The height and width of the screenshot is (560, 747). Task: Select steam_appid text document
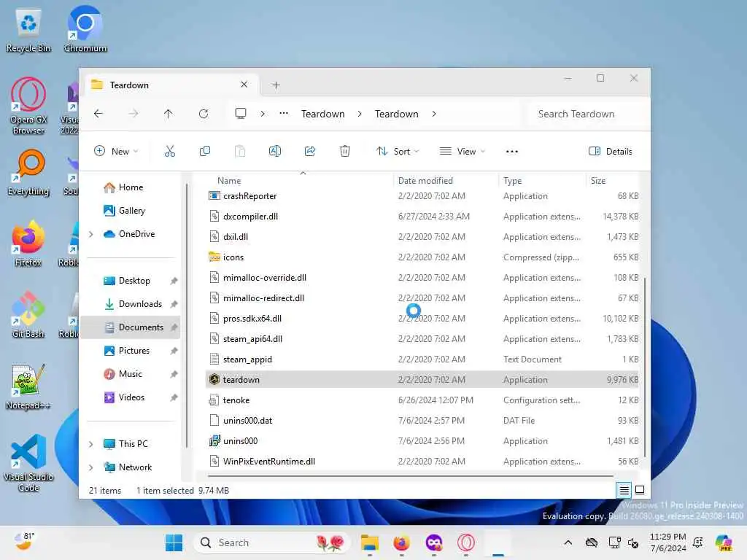click(423, 359)
